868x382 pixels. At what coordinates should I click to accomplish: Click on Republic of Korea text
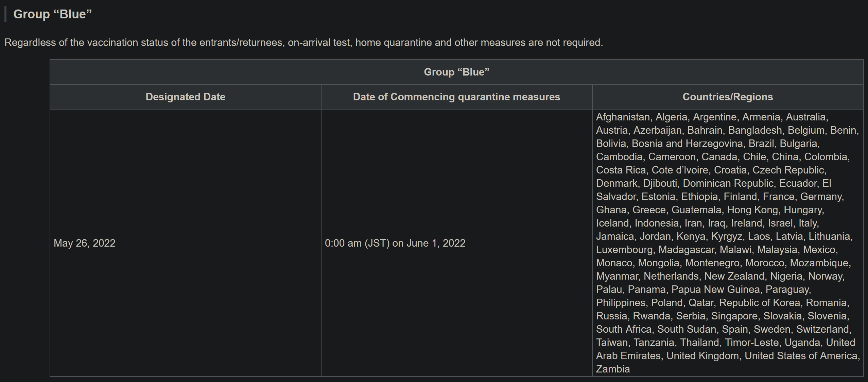pos(759,303)
